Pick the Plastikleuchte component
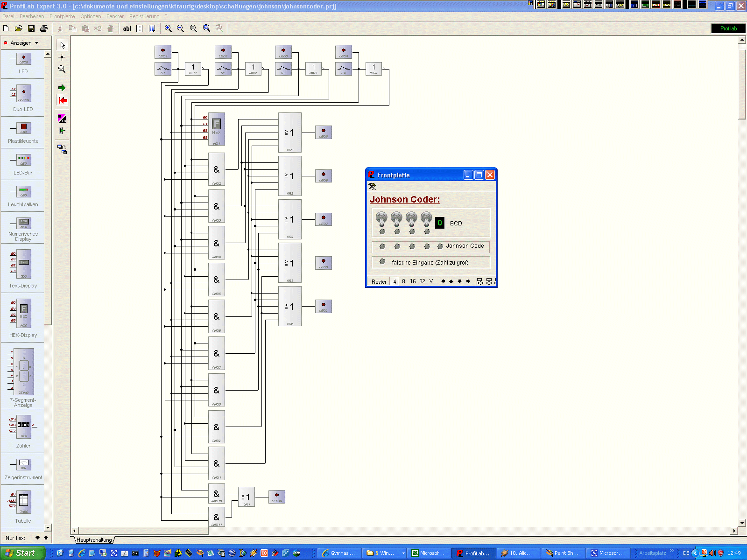This screenshot has height=560, width=747. (23, 133)
